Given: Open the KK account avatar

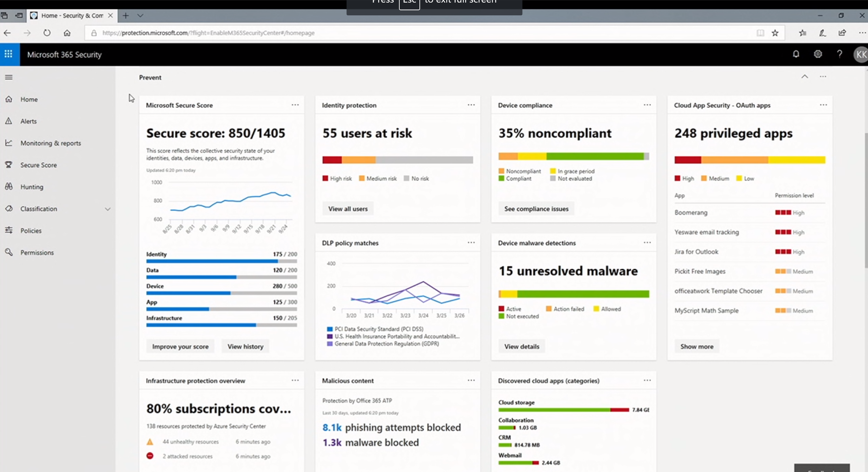Looking at the screenshot, I should point(861,54).
